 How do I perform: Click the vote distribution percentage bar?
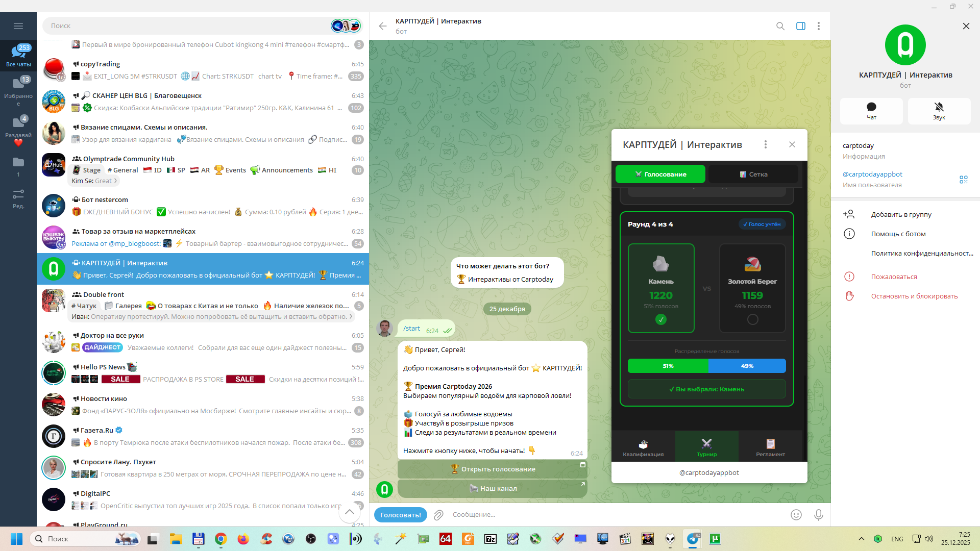706,366
